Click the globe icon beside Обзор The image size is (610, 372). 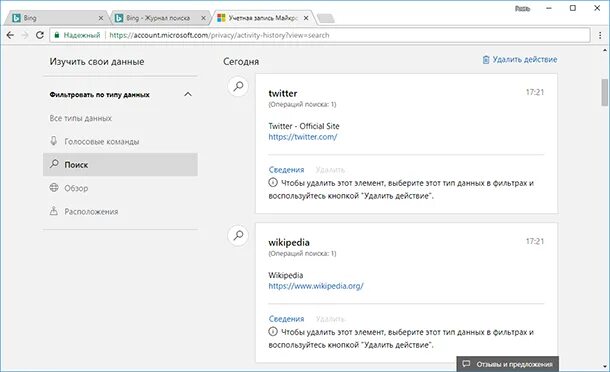[x=54, y=188]
